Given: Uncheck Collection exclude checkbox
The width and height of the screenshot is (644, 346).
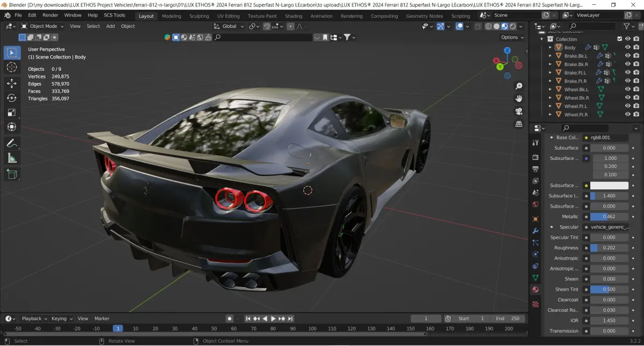Looking at the screenshot, I should [619, 39].
